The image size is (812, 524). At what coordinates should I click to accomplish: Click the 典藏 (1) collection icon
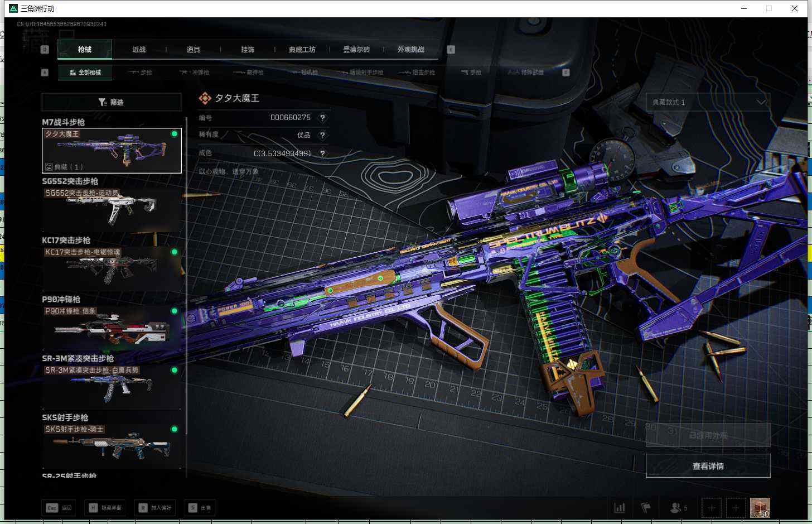[x=49, y=167]
